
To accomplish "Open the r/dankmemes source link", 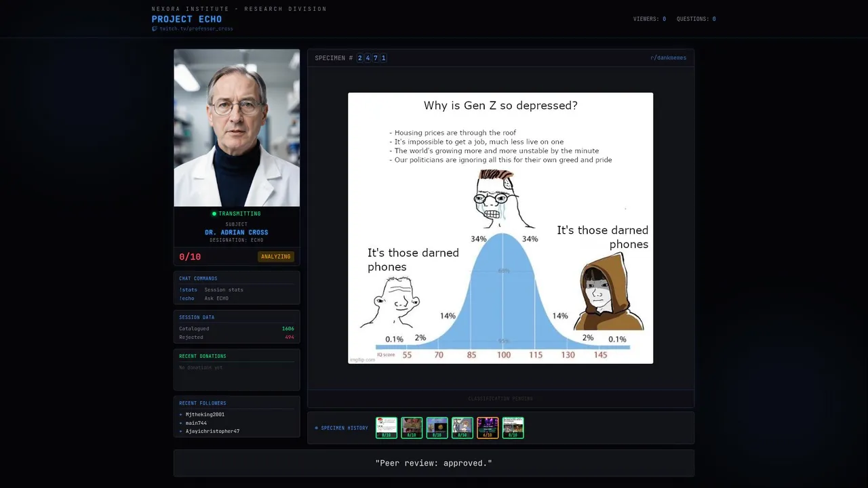I will tap(668, 58).
